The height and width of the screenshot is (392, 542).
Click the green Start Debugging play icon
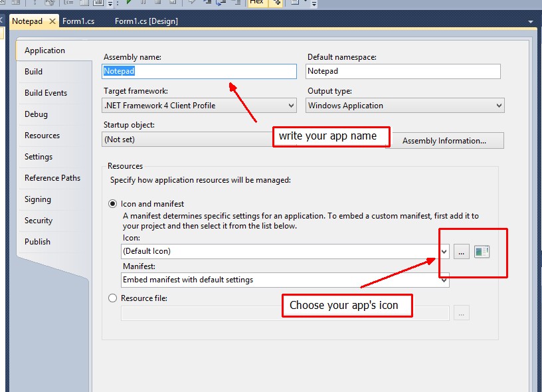pos(130,2)
